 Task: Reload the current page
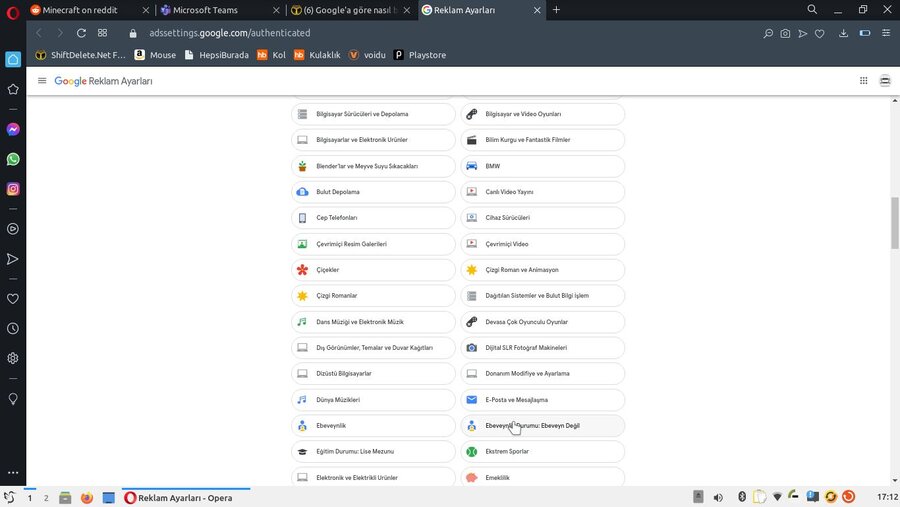click(x=81, y=33)
